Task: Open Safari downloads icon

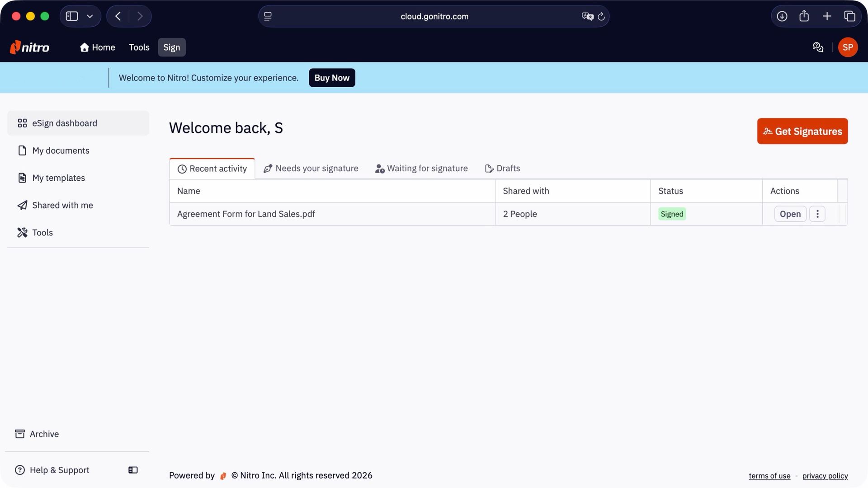Action: (x=782, y=16)
